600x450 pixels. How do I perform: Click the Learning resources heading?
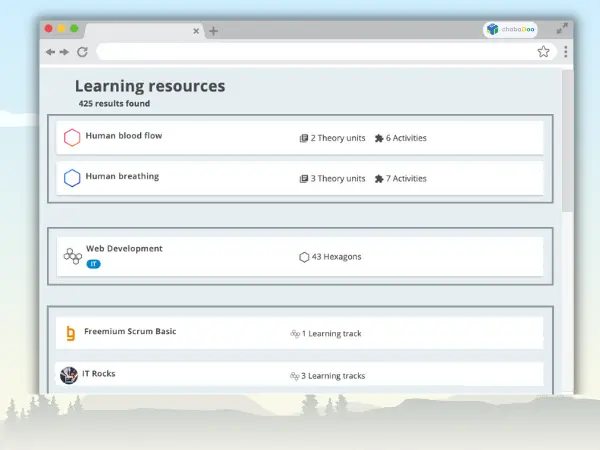tap(150, 86)
